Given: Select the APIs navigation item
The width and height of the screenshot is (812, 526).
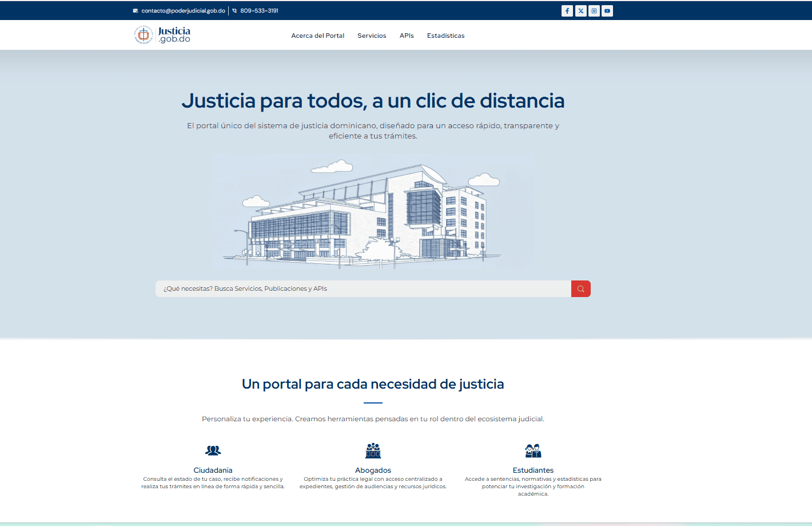Looking at the screenshot, I should [407, 35].
